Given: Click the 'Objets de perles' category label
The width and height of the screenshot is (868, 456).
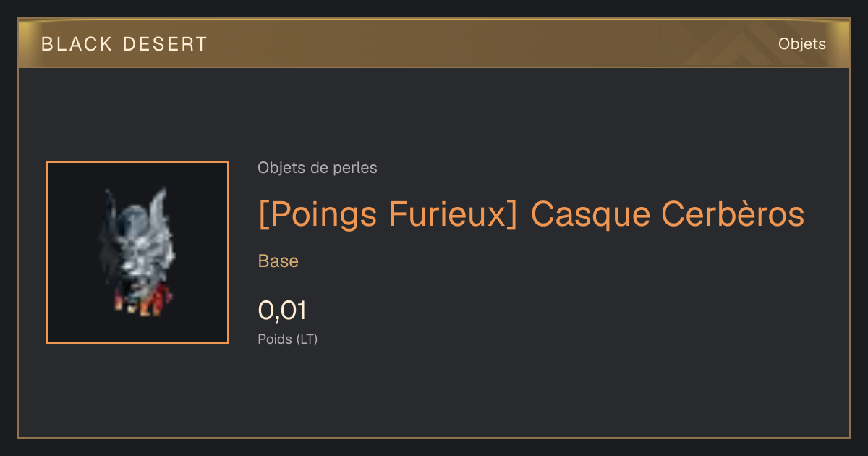Looking at the screenshot, I should click(x=318, y=168).
